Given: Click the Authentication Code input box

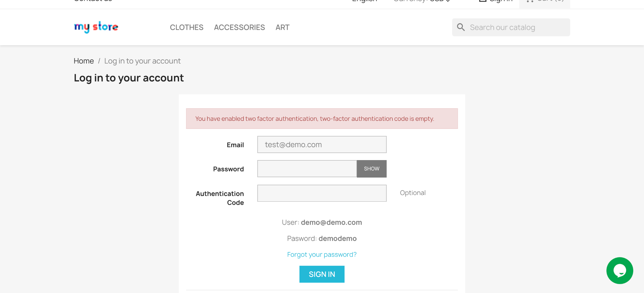Looking at the screenshot, I should (x=322, y=193).
